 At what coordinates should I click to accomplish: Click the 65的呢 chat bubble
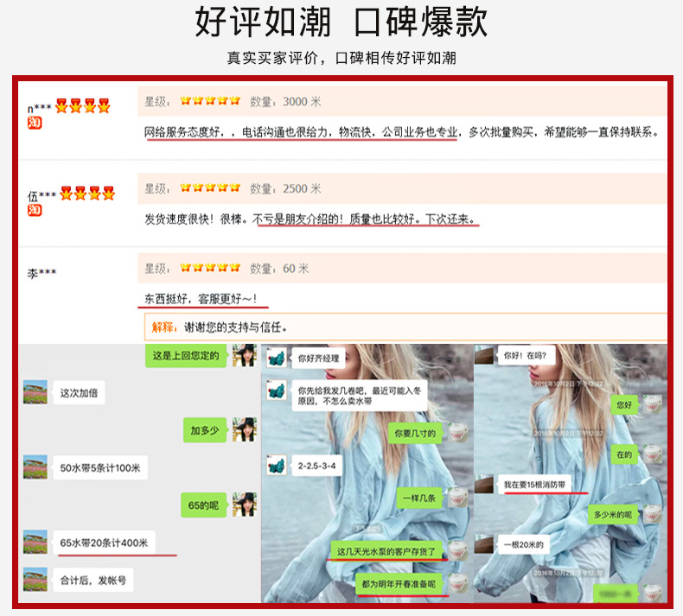[203, 505]
